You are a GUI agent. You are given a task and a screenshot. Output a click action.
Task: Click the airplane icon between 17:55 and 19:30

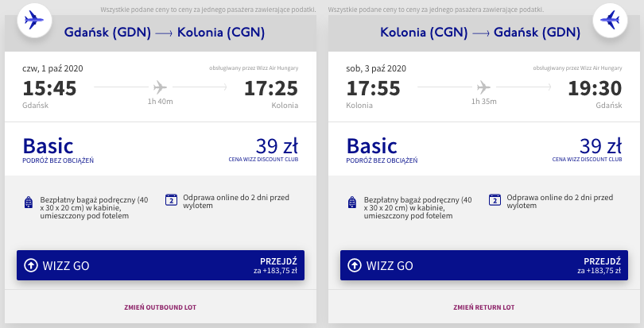click(483, 87)
